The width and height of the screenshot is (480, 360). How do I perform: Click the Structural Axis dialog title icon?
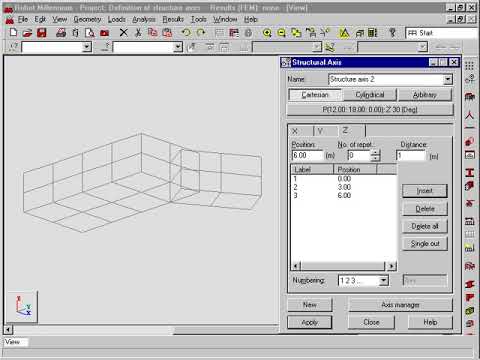286,62
